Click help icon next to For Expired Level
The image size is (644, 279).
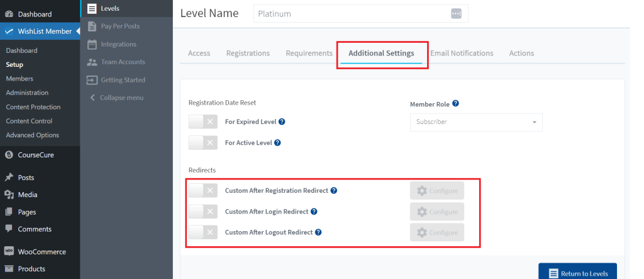point(282,122)
